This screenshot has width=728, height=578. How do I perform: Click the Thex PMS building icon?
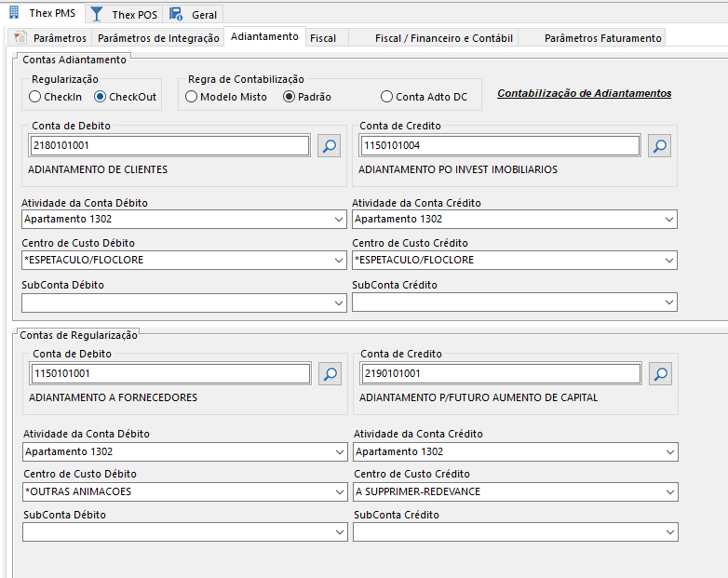tap(14, 14)
